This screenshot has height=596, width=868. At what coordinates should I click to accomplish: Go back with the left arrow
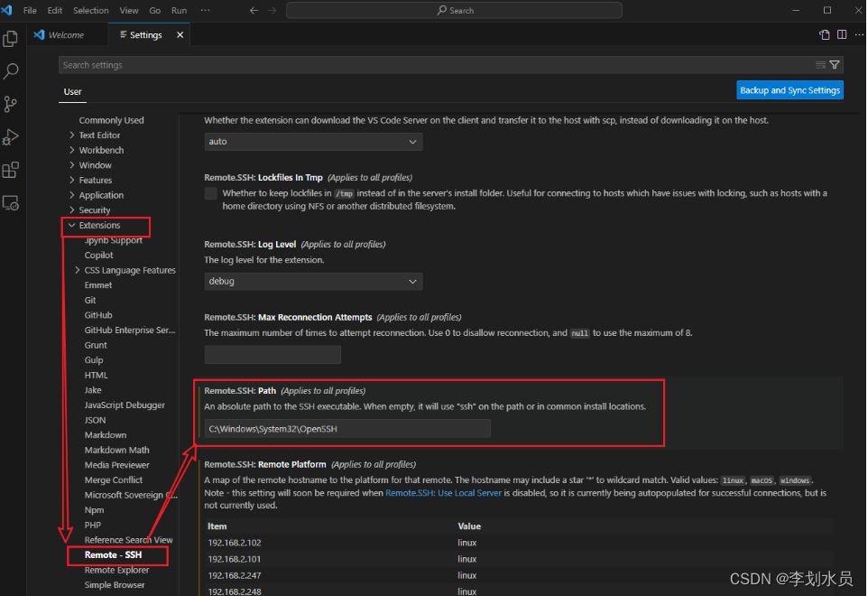[x=254, y=10]
